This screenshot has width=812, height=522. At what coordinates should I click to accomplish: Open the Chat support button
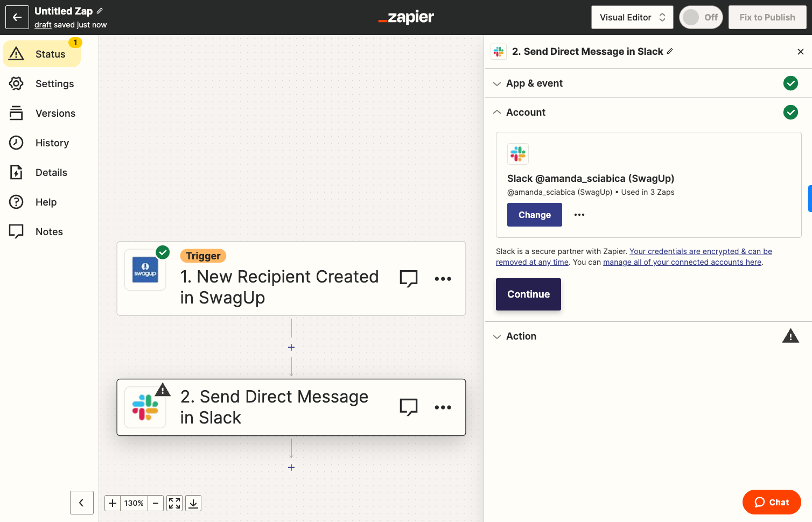(x=772, y=502)
